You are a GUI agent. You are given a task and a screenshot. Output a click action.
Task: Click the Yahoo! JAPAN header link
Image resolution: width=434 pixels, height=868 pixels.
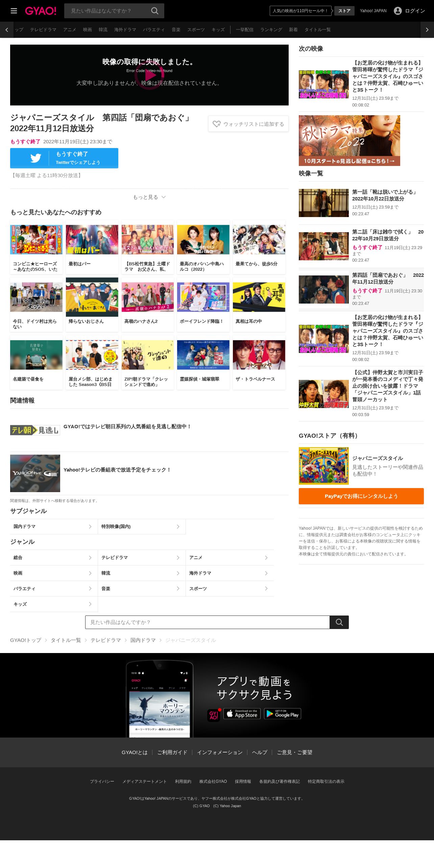click(x=373, y=11)
